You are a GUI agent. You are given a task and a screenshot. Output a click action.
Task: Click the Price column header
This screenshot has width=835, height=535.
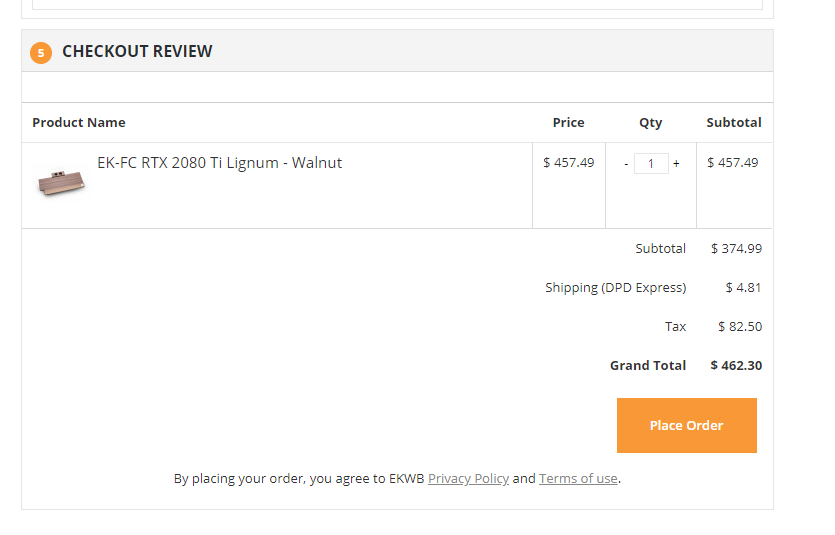[x=568, y=122]
